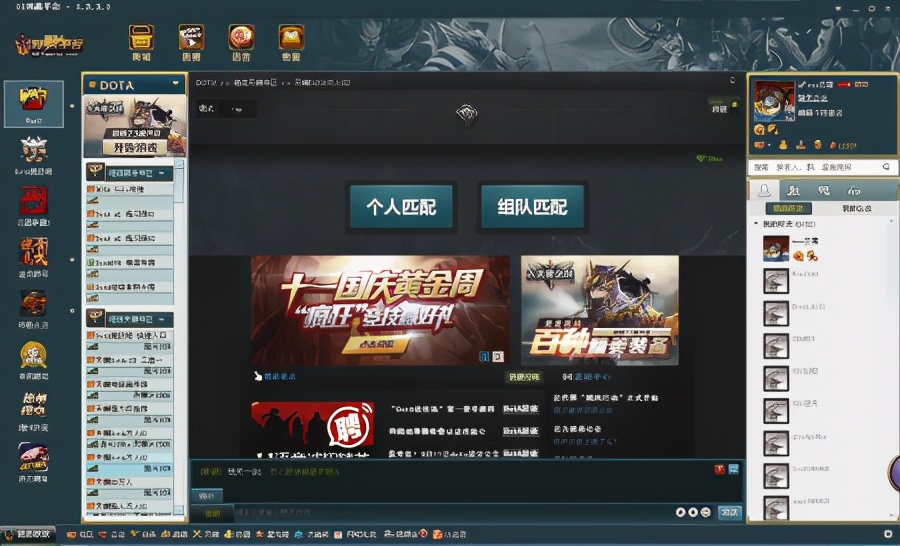Image resolution: width=900 pixels, height=546 pixels.
Task: Collapse the lower room list section
Action: click(x=162, y=319)
